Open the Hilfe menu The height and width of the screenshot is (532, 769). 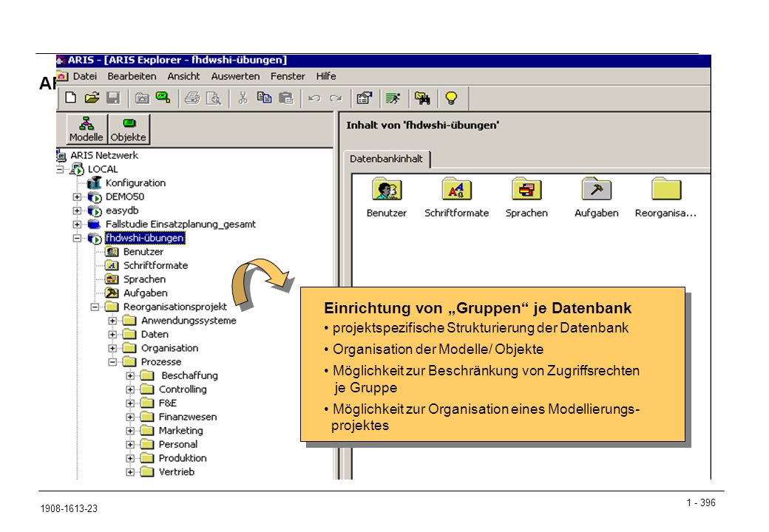(326, 76)
